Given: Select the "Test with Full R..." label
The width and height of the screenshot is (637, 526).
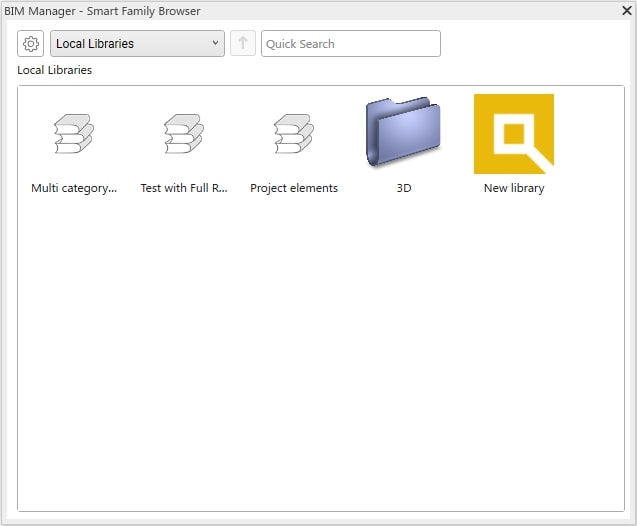Looking at the screenshot, I should (184, 188).
